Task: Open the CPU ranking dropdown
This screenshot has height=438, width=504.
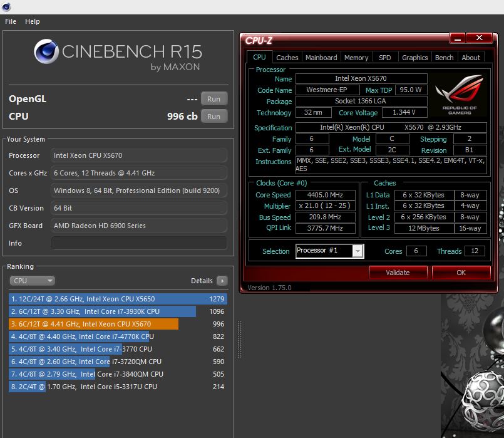Action: point(32,281)
